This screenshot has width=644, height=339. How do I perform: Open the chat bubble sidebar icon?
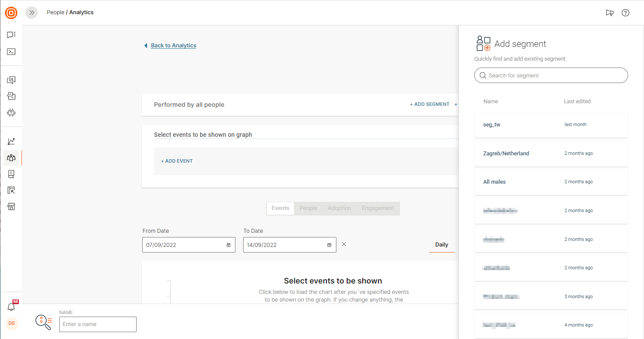click(x=11, y=35)
